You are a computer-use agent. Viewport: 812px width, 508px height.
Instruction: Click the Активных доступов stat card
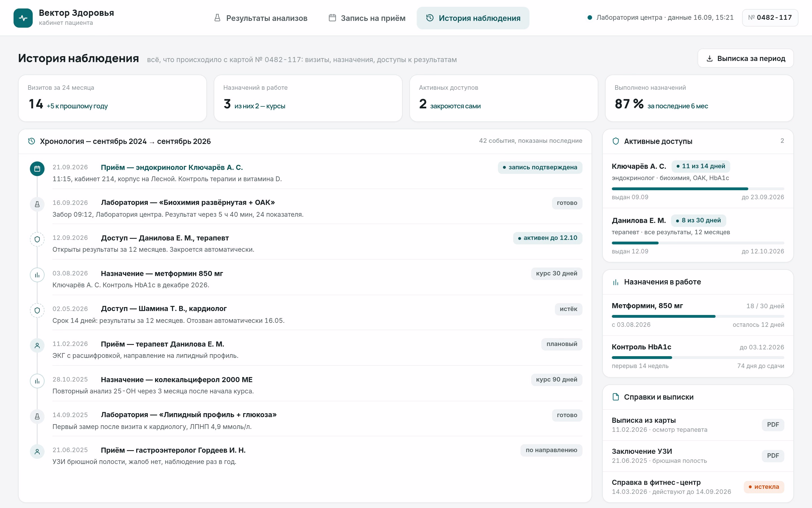coord(504,98)
